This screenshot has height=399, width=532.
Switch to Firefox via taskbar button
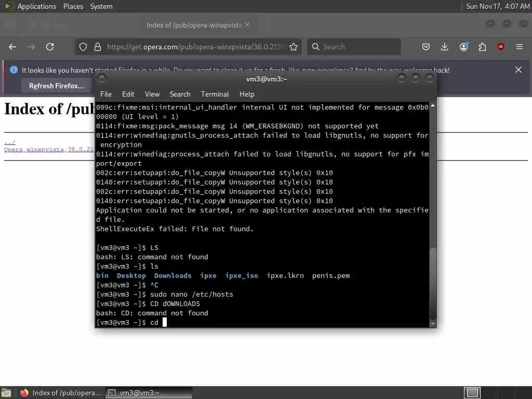(61, 393)
